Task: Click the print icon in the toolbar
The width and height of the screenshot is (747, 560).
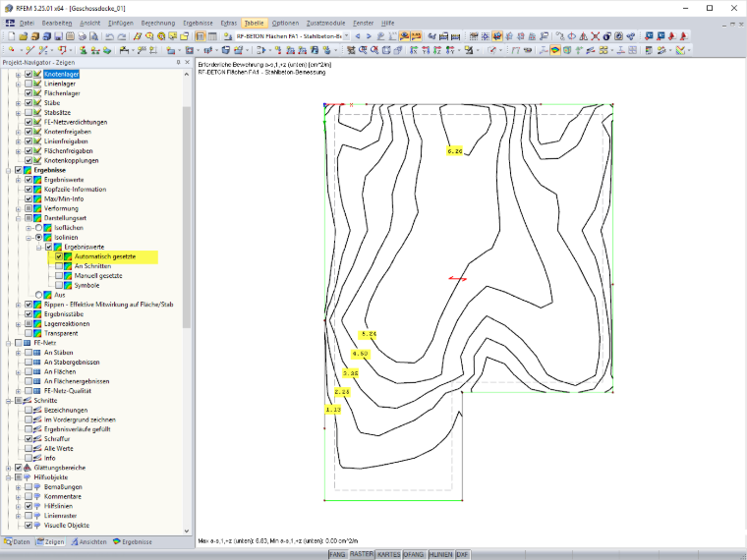Action: coord(82,36)
